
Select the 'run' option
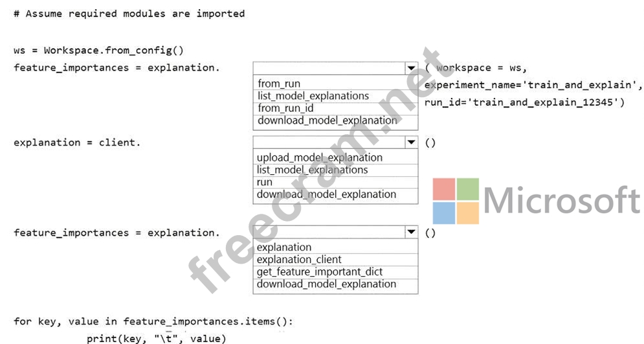point(265,182)
